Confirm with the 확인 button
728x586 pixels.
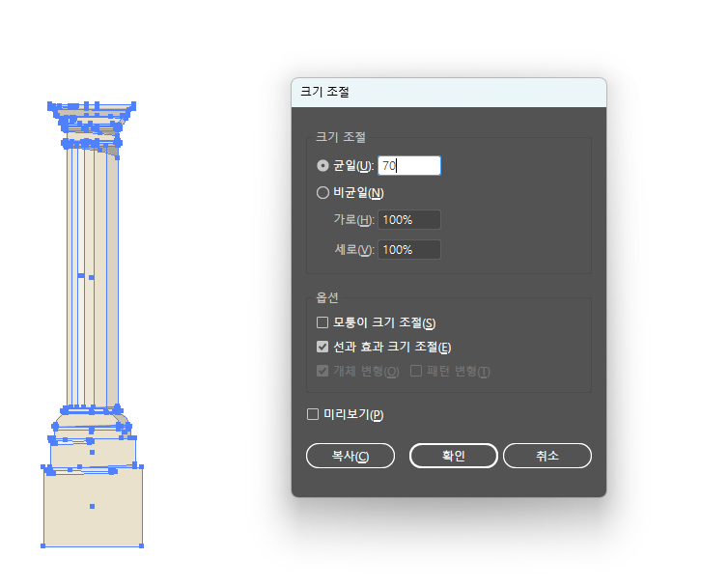click(454, 456)
